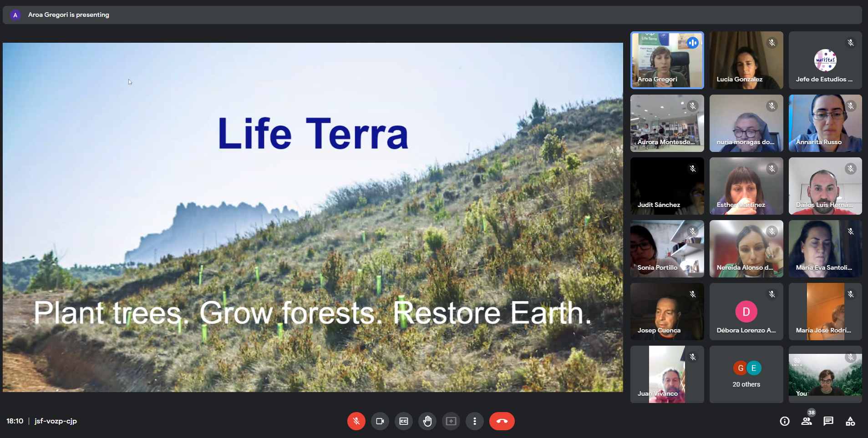This screenshot has height=438, width=868.
Task: Select Judit Sánchez's video tile
Action: tap(667, 186)
